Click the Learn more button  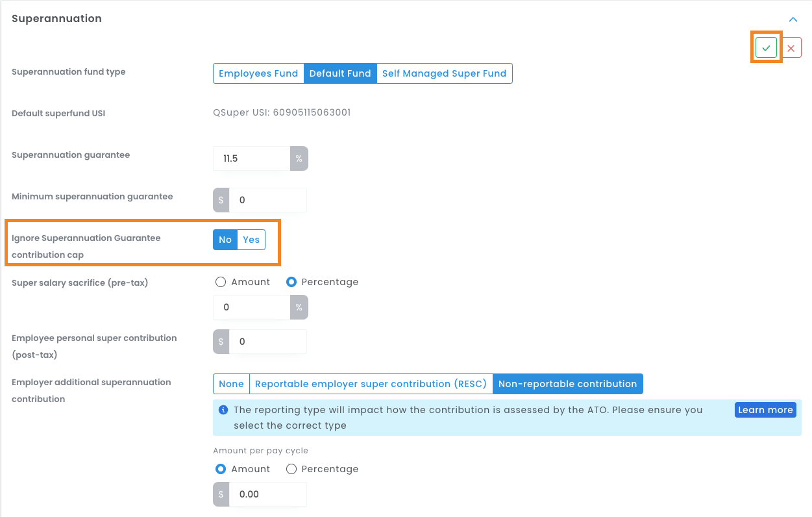[x=765, y=410]
